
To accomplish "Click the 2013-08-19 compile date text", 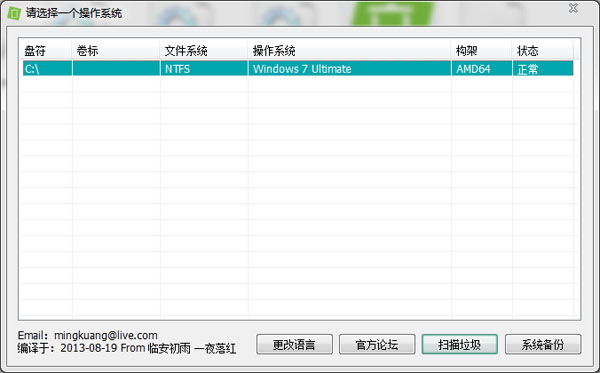I will pos(89,348).
